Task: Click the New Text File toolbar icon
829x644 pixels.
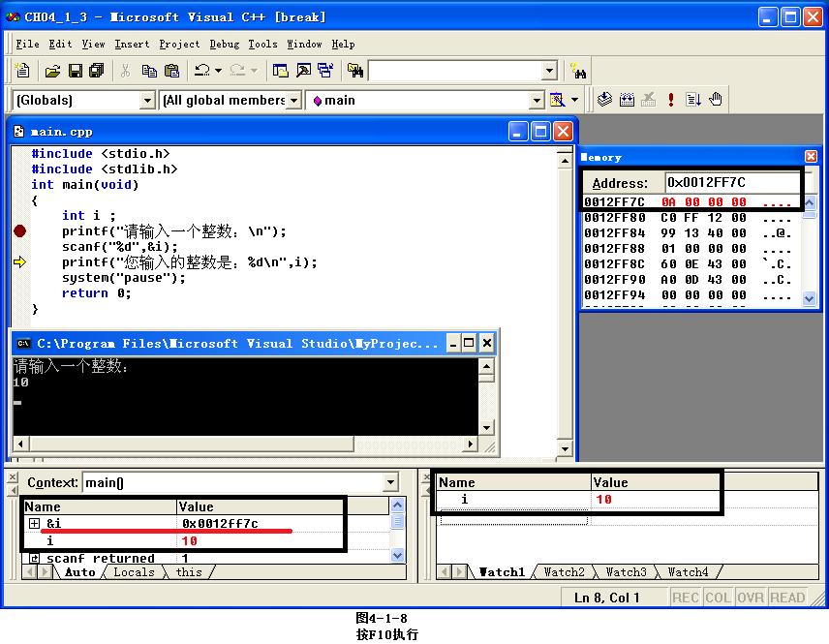Action: coord(22,71)
